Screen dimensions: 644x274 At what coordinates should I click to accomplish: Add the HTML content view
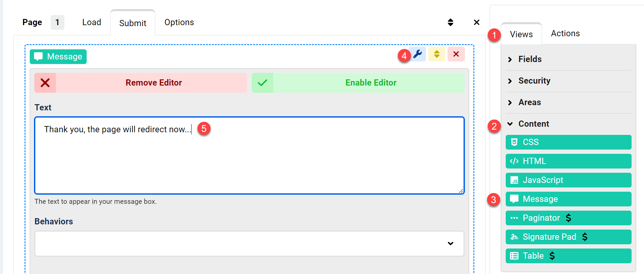568,161
